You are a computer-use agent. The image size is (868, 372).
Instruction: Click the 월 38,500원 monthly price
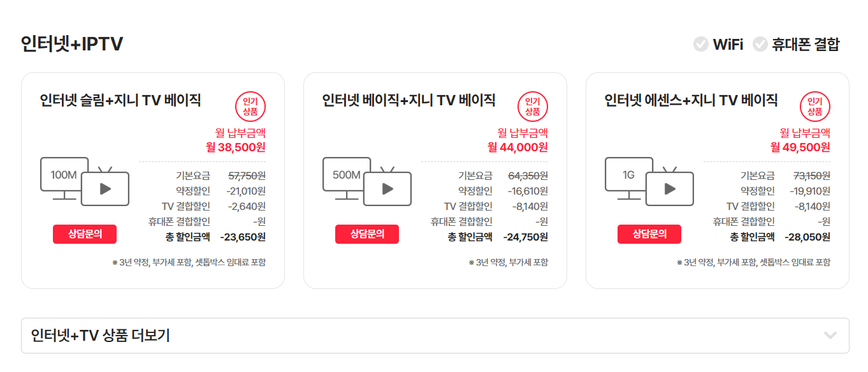[x=235, y=147]
